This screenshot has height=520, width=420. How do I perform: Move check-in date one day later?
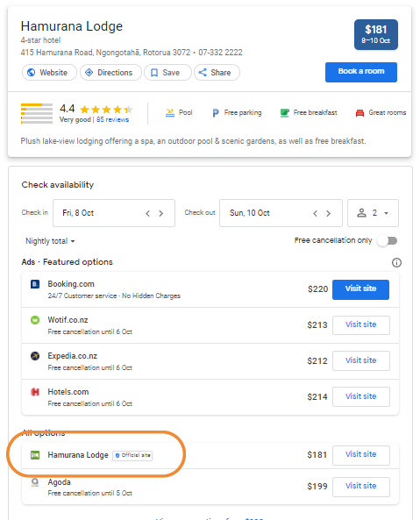pos(160,213)
